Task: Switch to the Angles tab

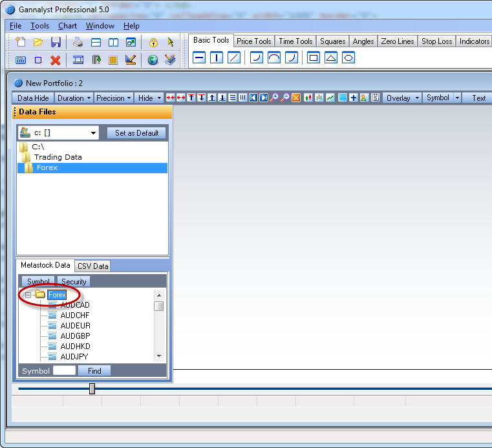Action: [363, 41]
